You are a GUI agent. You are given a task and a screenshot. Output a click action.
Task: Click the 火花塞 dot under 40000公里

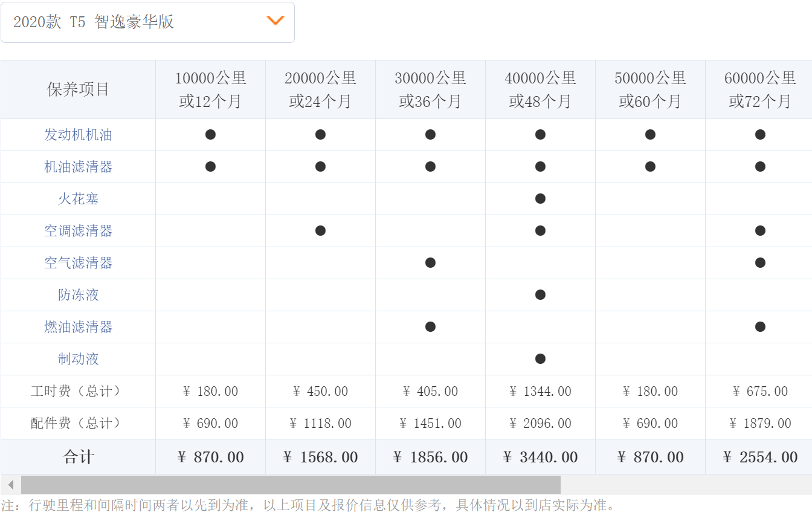tap(540, 199)
